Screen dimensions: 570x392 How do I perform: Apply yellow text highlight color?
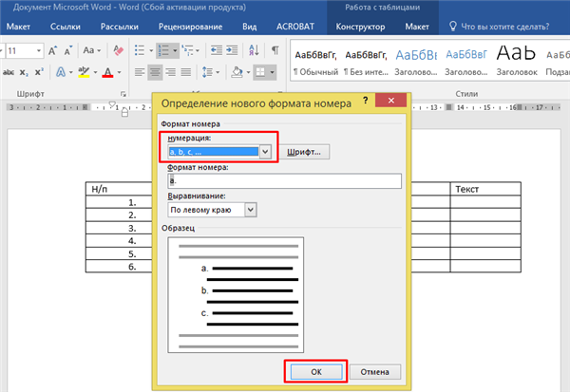pos(84,72)
